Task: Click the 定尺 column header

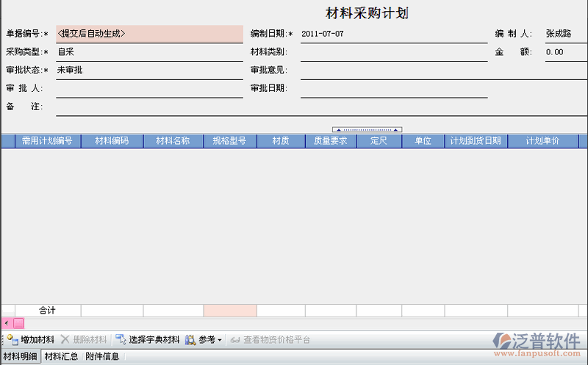Action: (379, 141)
